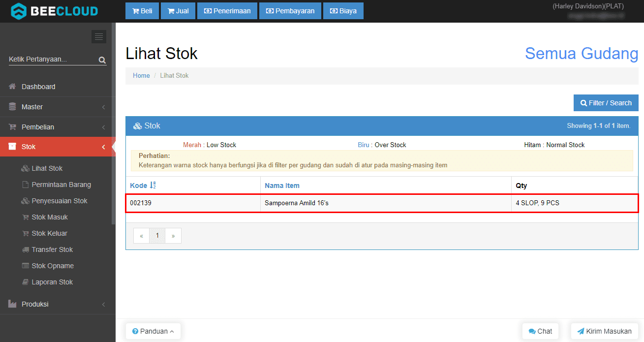Click the Produksi factory icon
This screenshot has height=342, width=644.
pos(13,304)
